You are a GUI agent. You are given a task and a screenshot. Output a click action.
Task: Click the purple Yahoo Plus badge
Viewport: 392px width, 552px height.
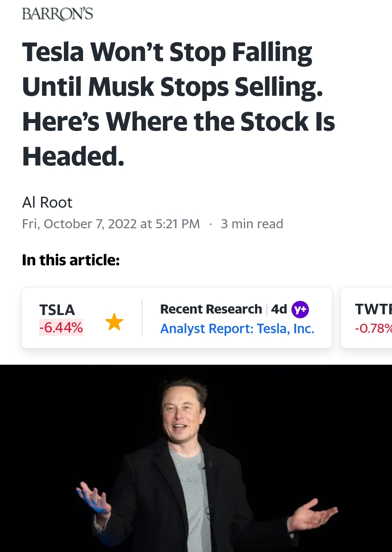tap(300, 310)
